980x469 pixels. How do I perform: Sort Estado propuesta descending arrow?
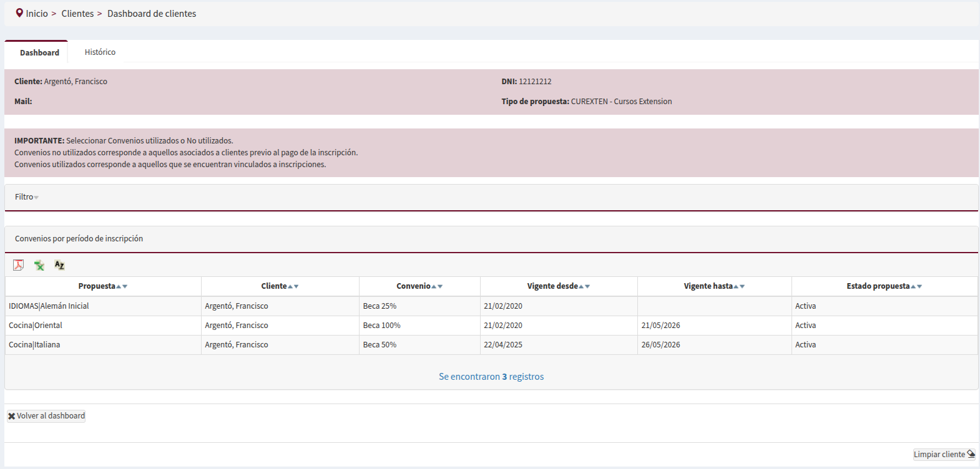[919, 287]
